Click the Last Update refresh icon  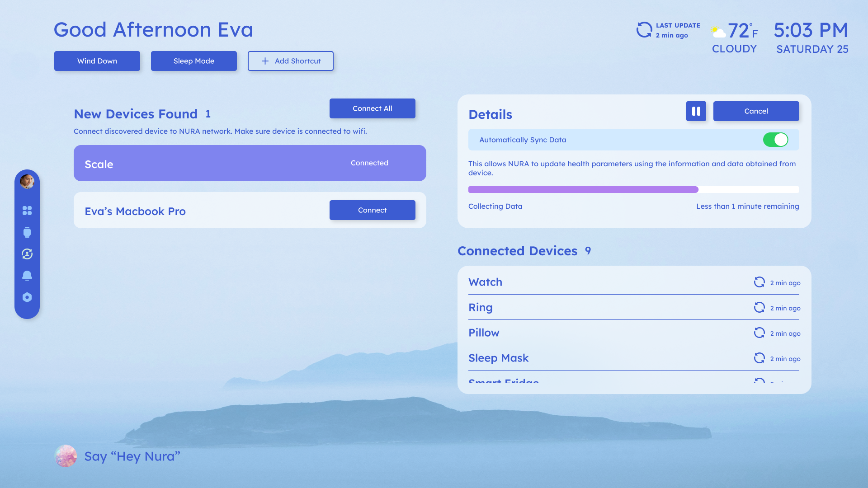[x=644, y=30]
